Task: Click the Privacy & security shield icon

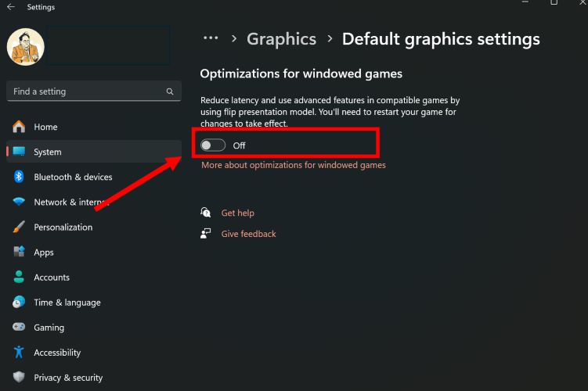Action: pos(19,377)
